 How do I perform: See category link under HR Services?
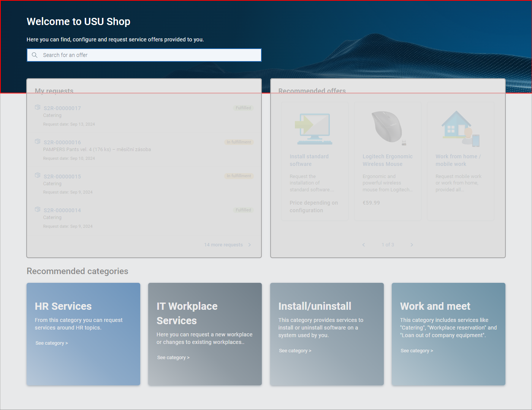tap(52, 343)
